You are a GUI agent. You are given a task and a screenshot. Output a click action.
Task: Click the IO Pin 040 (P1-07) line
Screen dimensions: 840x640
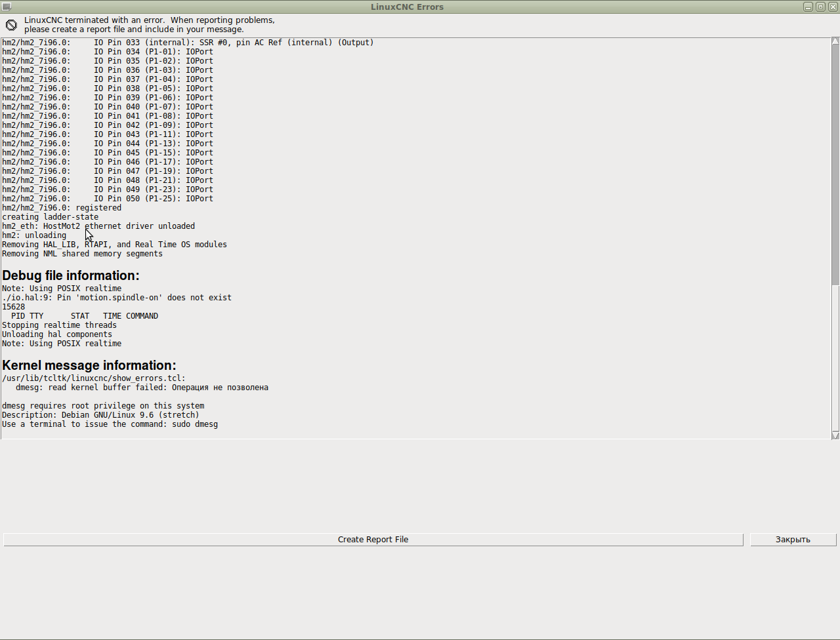[108, 107]
